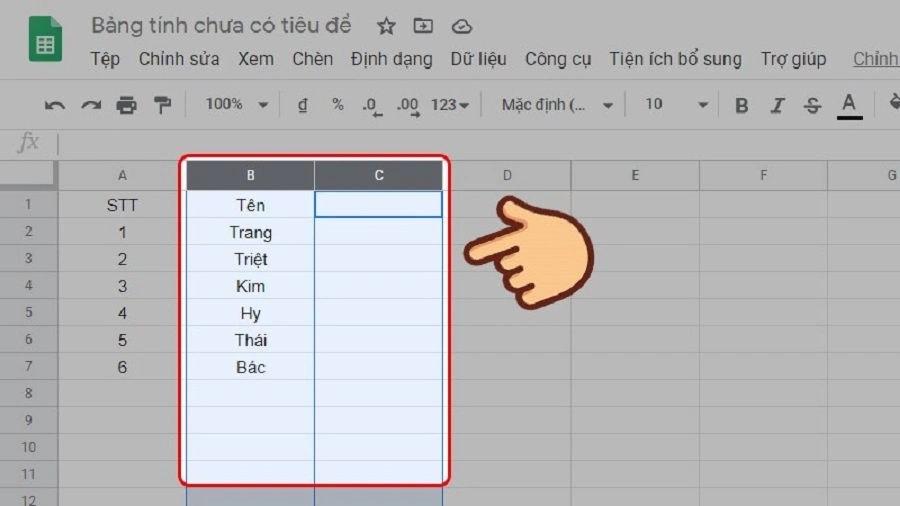Select cell containing Hy
Viewport: 900px width, 506px height.
(250, 313)
